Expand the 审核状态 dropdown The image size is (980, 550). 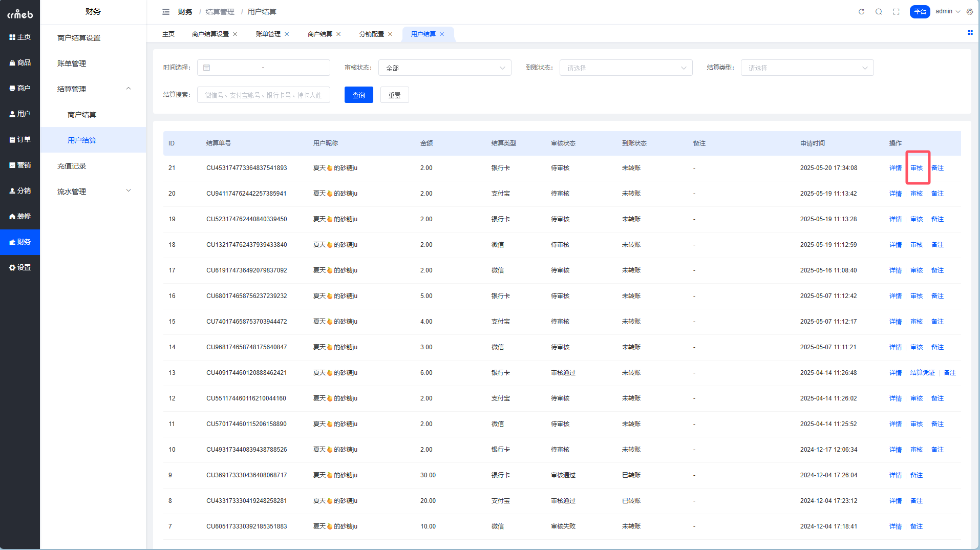click(x=444, y=68)
